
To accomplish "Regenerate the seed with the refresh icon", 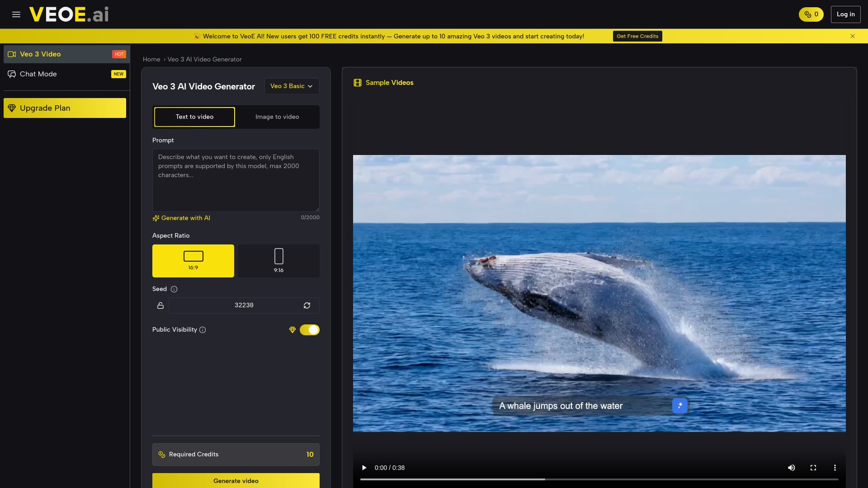I will tap(307, 305).
